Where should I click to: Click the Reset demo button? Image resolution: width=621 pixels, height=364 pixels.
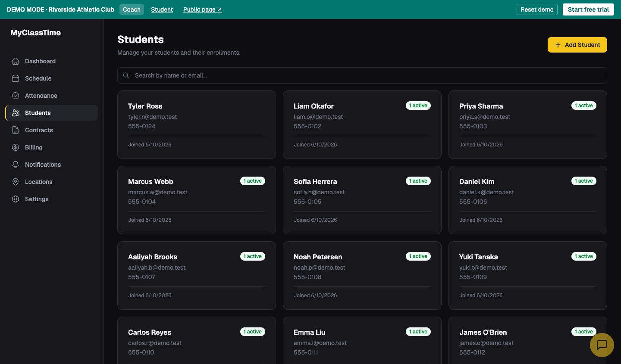point(537,9)
